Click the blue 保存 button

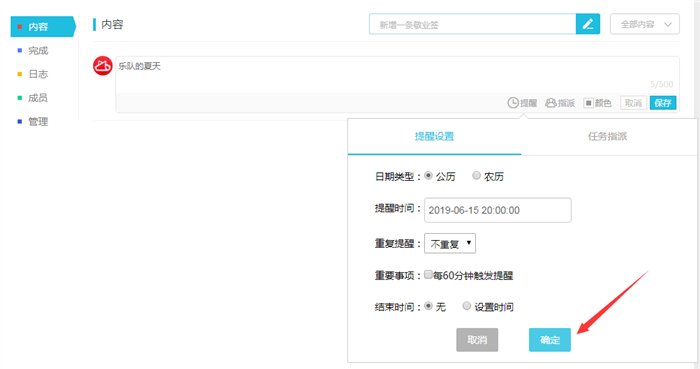tap(663, 103)
